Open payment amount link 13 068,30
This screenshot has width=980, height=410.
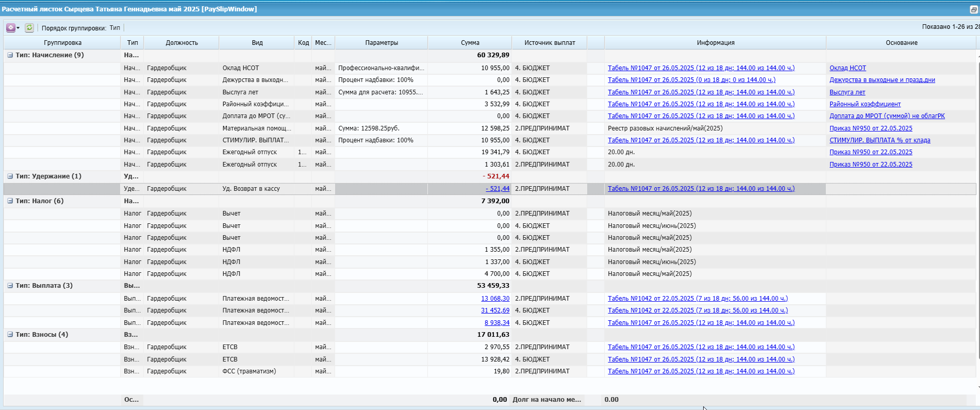tap(495, 299)
